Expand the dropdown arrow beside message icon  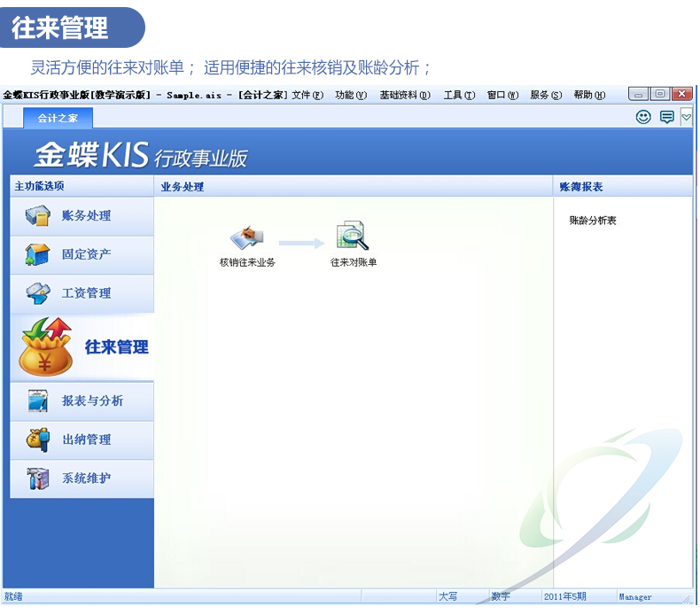pos(686,117)
